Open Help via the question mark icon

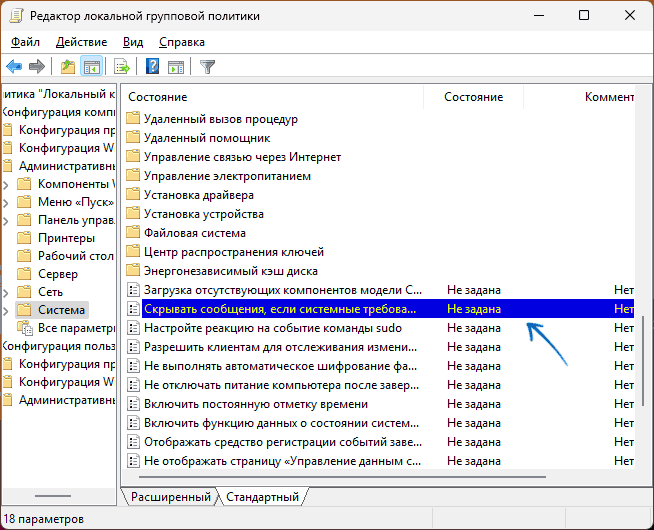(x=152, y=67)
